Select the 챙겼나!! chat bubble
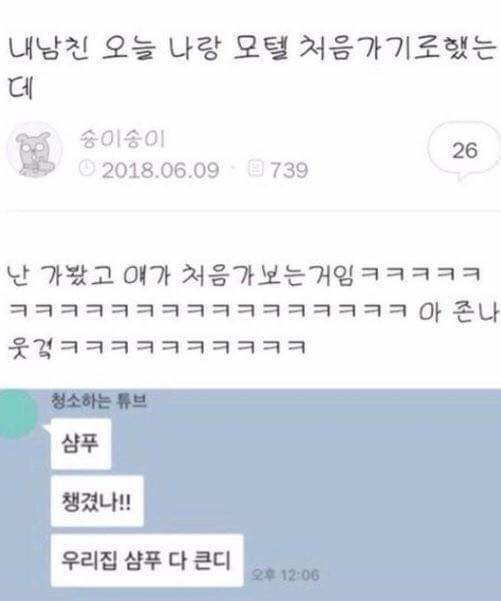501x601 pixels. click(x=97, y=501)
